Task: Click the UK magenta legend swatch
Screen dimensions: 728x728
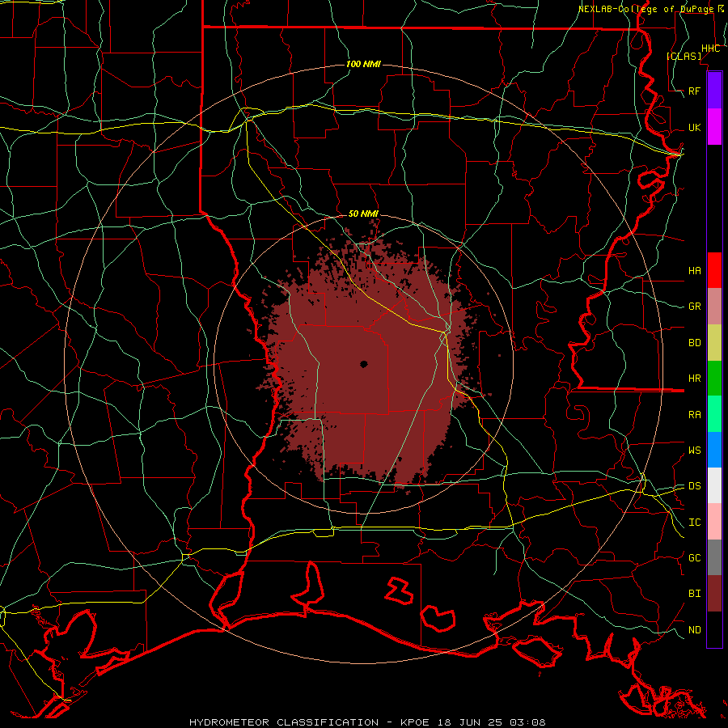Action: pyautogui.click(x=714, y=127)
